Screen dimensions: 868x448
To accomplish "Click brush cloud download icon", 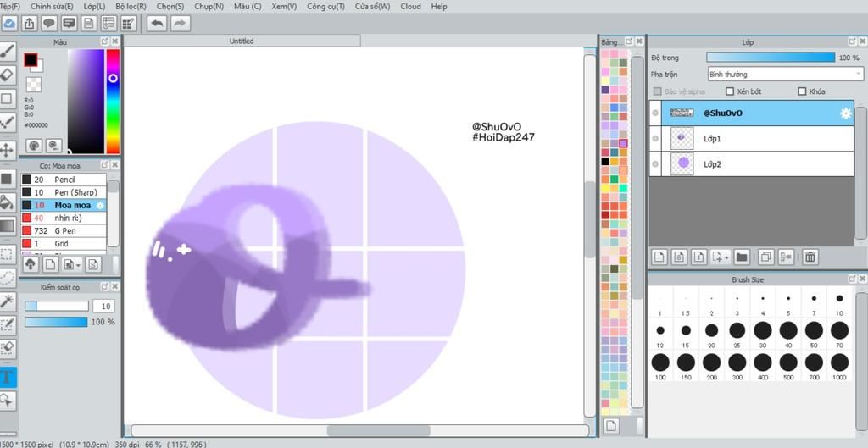I will point(31,264).
